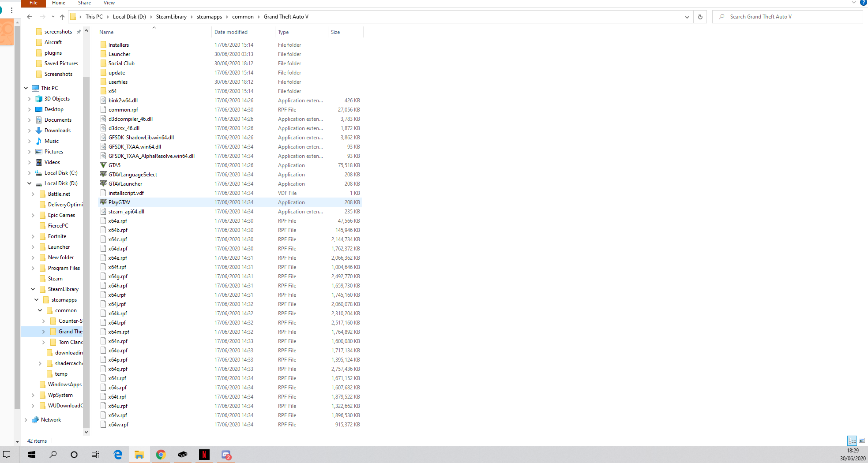The image size is (868, 463).
Task: Open recent locations dropdown arrow
Action: coord(53,17)
